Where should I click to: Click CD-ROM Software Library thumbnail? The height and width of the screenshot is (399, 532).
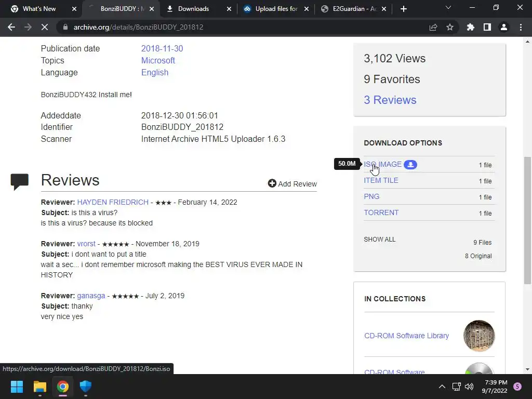(x=478, y=336)
